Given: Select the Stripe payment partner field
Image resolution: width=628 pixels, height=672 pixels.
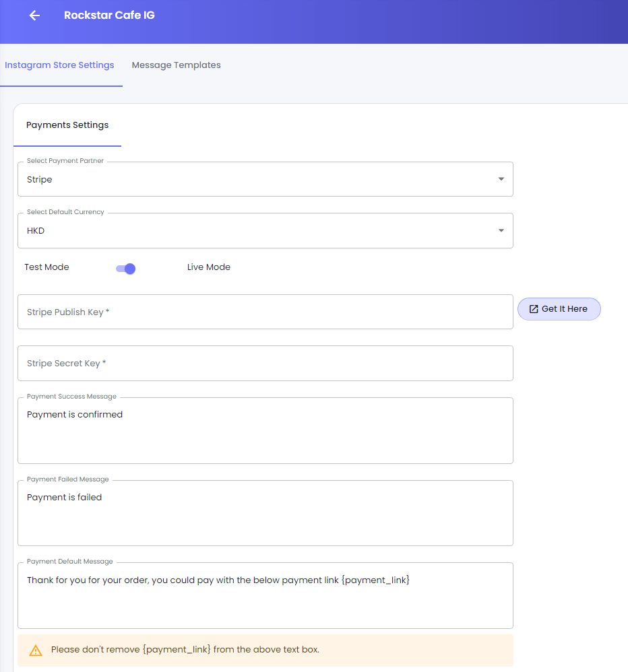Looking at the screenshot, I should point(265,179).
